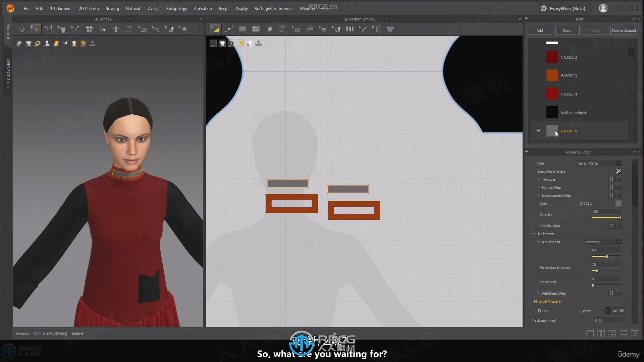Open the avatar edit tool in 3D toolbar
Image resolution: width=644 pixels, height=362 pixels.
coord(116,29)
